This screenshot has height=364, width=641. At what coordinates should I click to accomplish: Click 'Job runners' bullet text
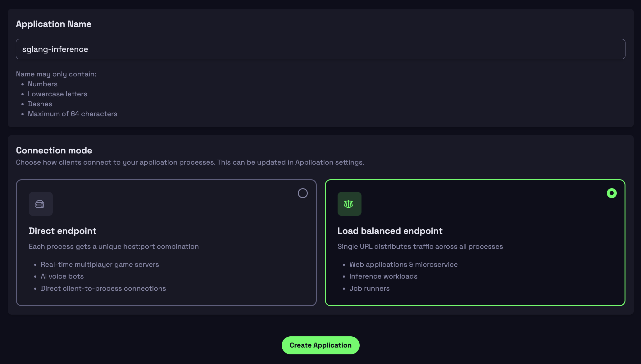click(x=369, y=288)
